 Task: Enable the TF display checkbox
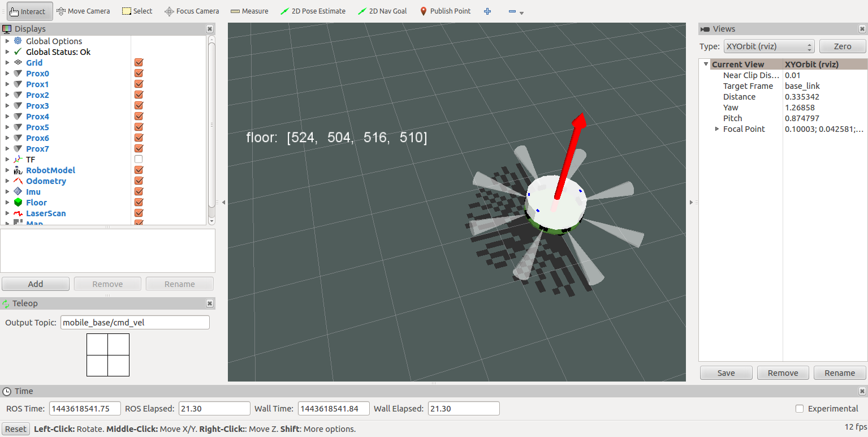139,160
